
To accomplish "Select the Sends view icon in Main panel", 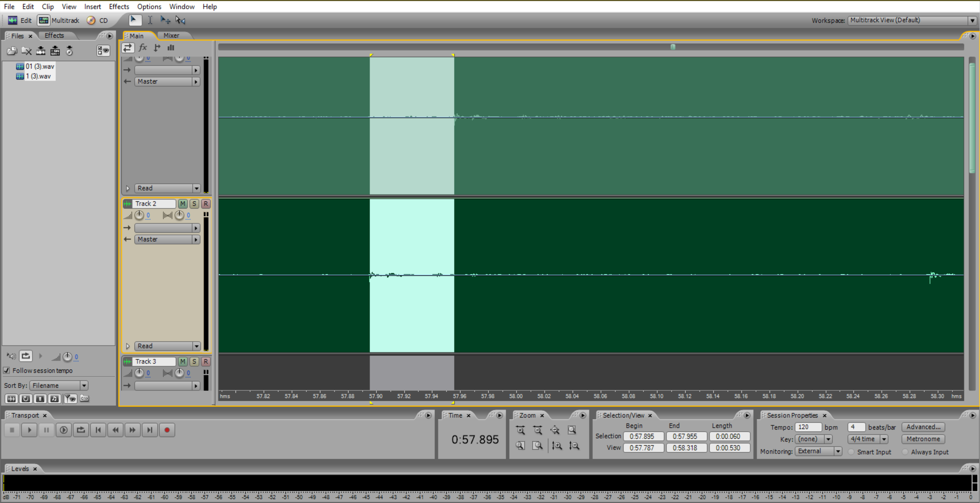I will [x=157, y=47].
